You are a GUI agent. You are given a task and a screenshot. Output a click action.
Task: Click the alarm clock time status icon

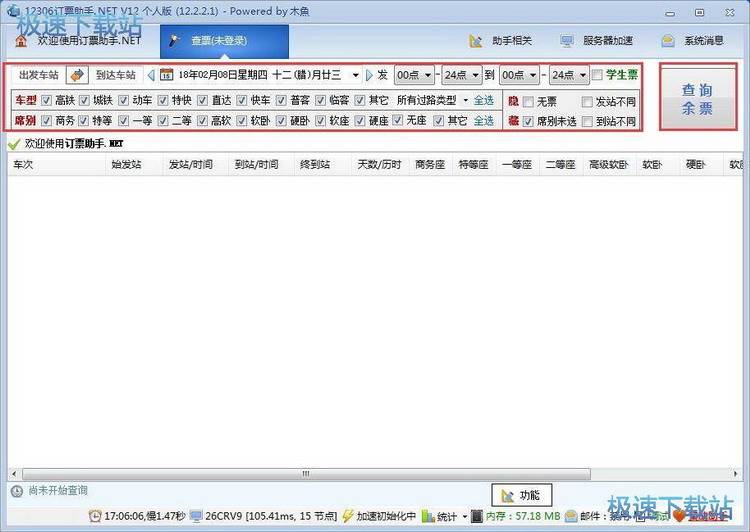pyautogui.click(x=95, y=516)
